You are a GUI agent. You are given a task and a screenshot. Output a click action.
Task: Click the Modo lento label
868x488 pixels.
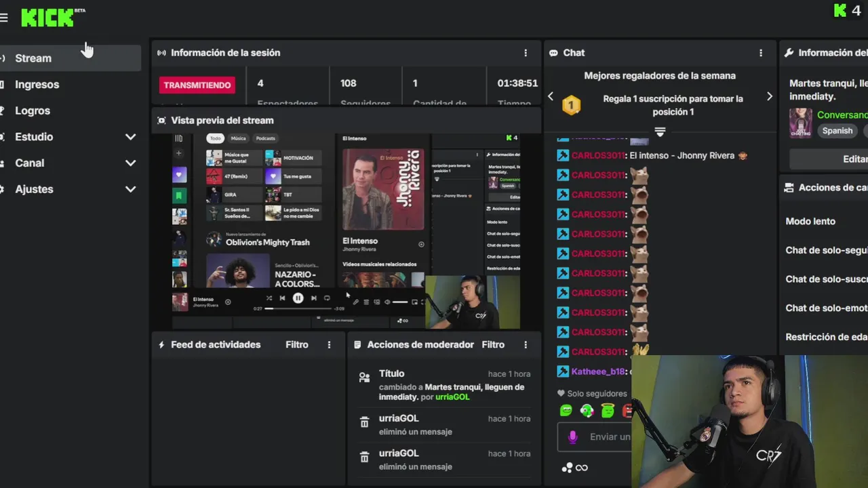coord(810,222)
